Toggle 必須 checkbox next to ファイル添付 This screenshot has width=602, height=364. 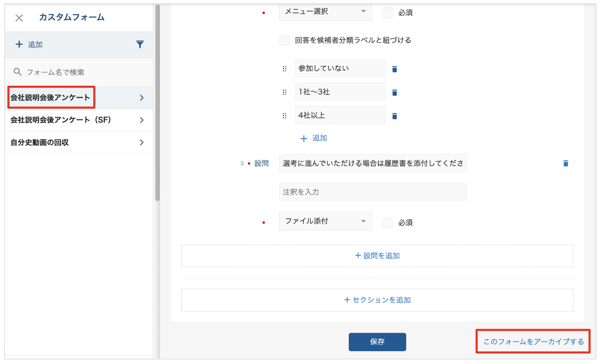coord(388,223)
